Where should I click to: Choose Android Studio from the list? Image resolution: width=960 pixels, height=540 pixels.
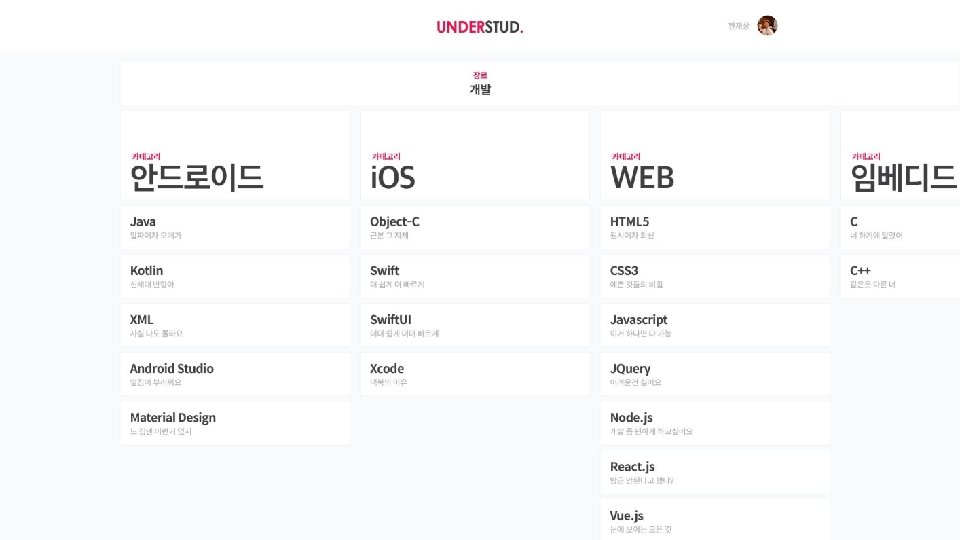pos(235,374)
